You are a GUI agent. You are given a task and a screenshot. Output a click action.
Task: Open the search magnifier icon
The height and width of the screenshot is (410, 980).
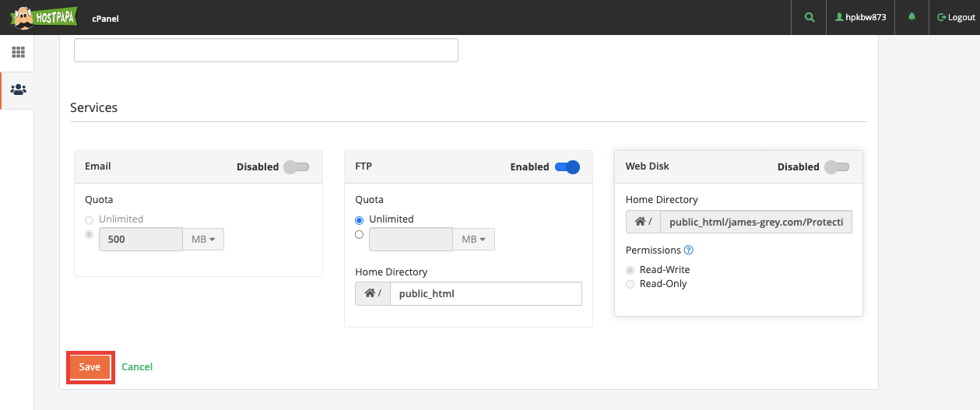809,17
